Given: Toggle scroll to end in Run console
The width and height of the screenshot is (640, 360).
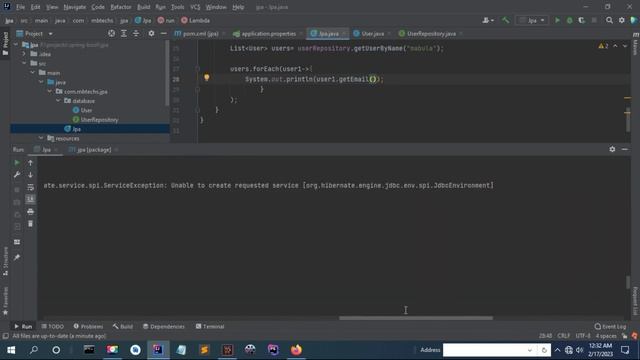Looking at the screenshot, I should (x=30, y=199).
